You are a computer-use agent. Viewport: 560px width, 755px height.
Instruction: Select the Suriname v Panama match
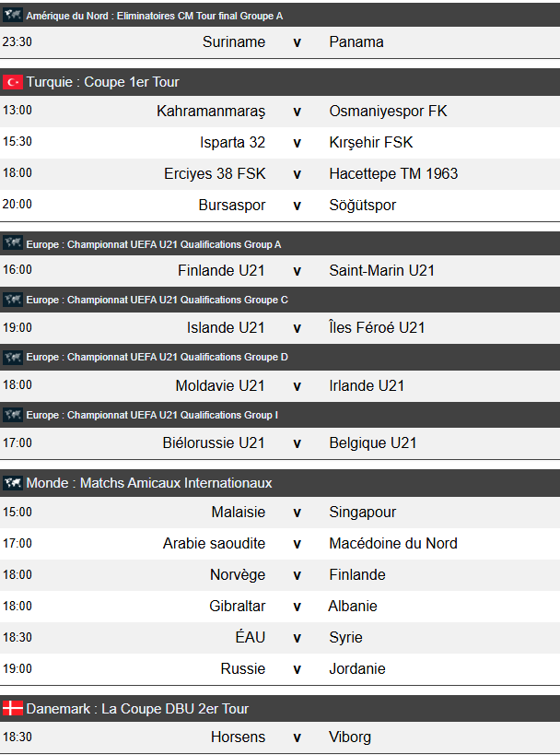[297, 42]
